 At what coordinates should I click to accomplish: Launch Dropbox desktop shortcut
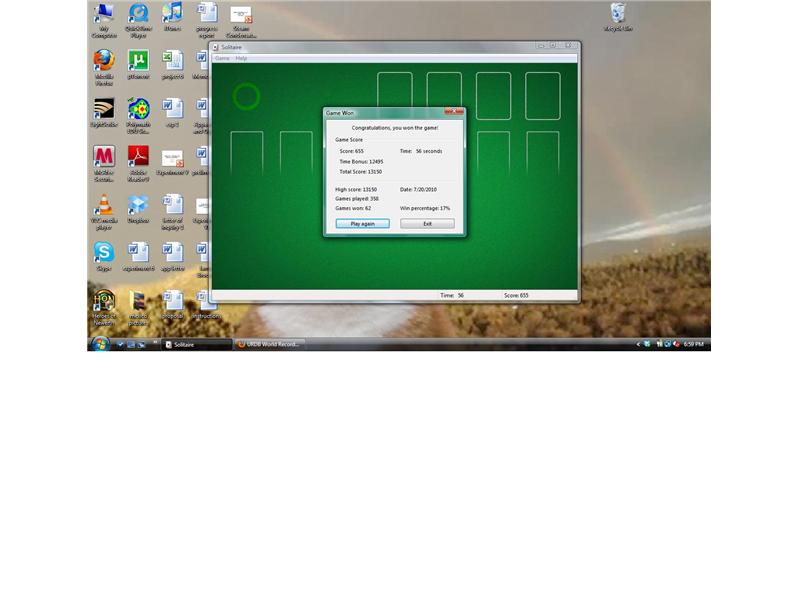pos(138,208)
